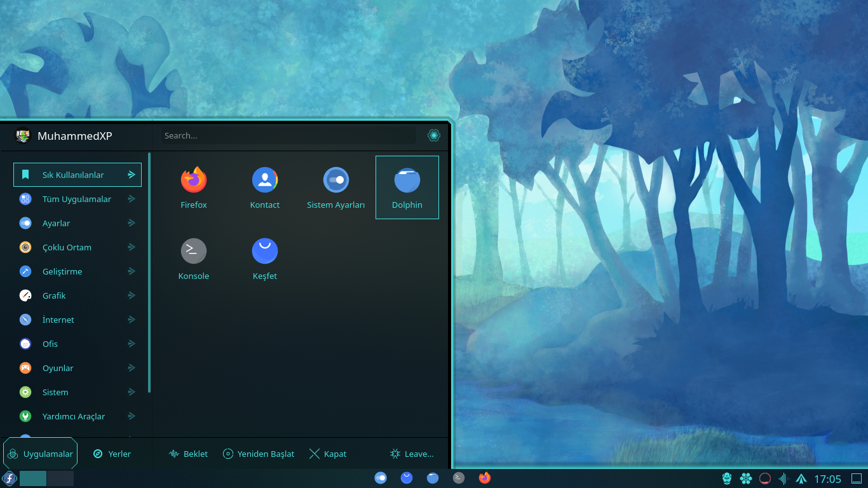
Task: Launch Dolphin file manager tile
Action: 407,187
